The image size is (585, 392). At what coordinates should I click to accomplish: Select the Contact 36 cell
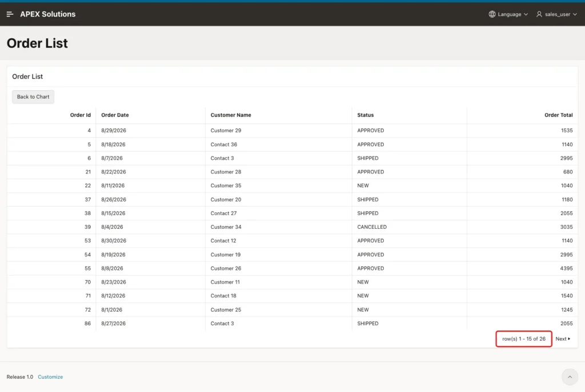pos(223,144)
